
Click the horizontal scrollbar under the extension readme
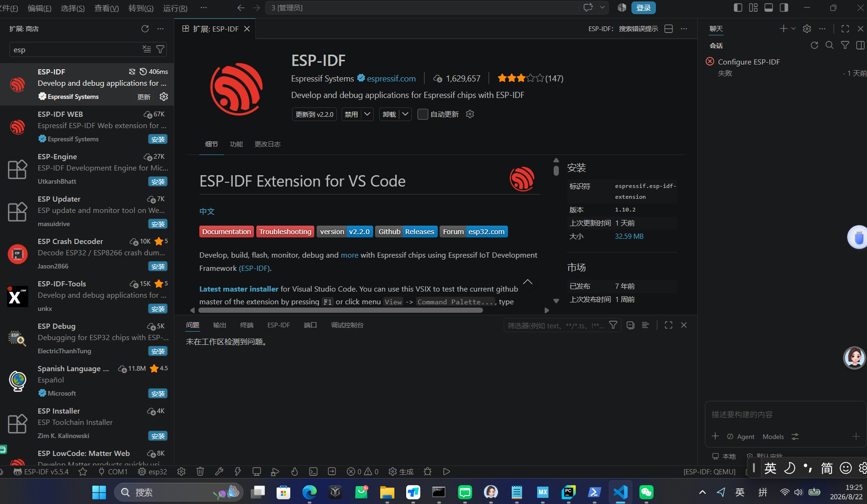tap(341, 310)
